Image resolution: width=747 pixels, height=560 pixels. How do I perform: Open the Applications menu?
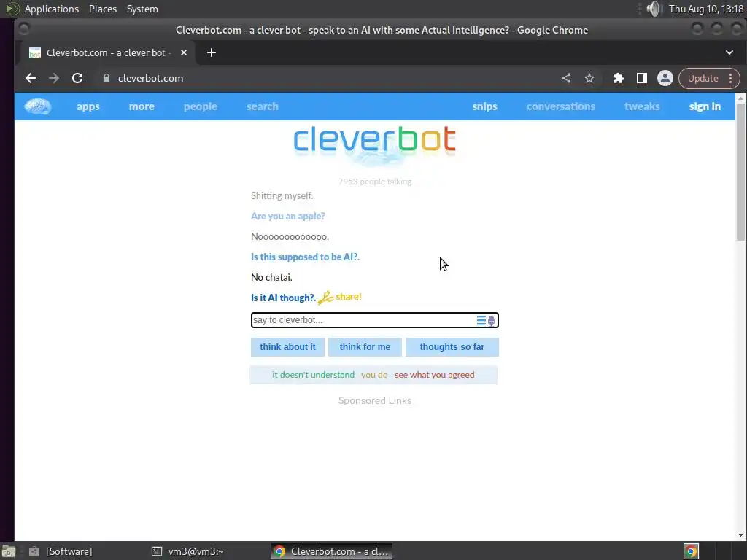coord(52,9)
